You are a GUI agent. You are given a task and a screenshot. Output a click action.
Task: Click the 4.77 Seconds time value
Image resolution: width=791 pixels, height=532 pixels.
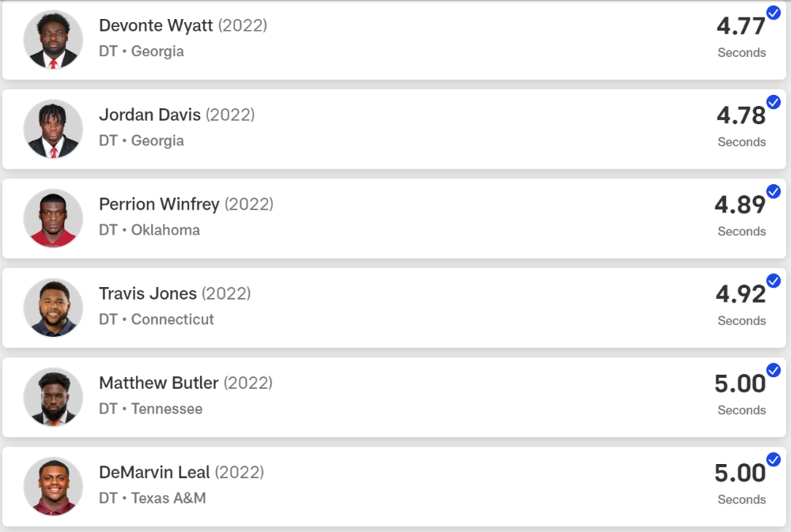point(741,37)
